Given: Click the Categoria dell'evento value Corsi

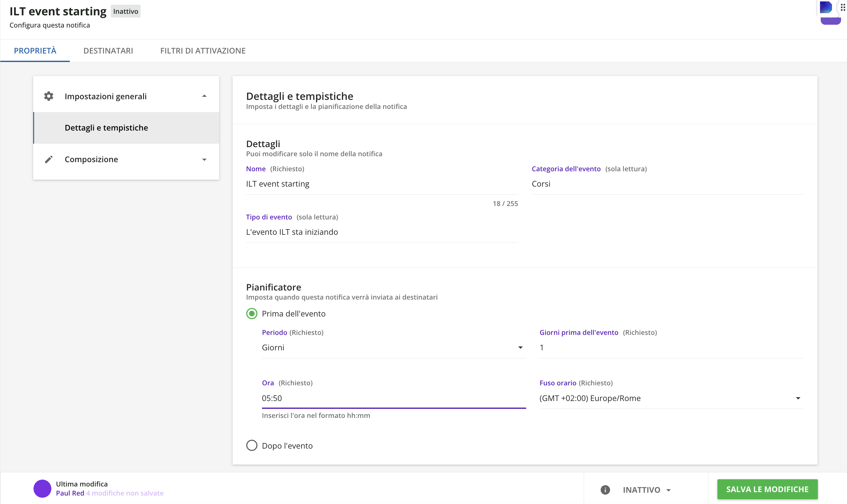Looking at the screenshot, I should 541,184.
